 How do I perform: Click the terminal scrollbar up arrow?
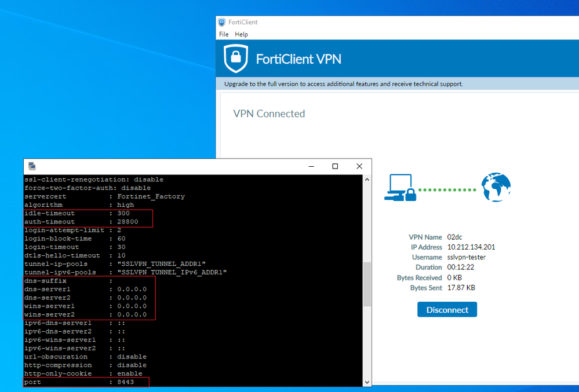(x=367, y=179)
